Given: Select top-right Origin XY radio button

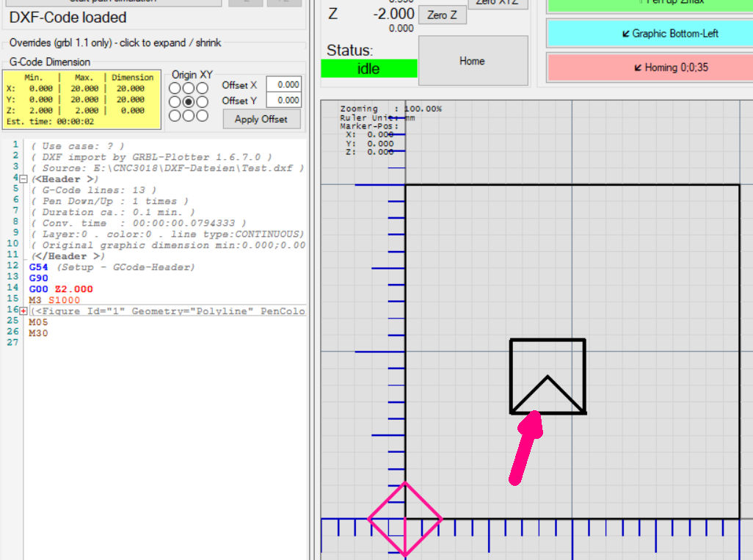Looking at the screenshot, I should coord(202,88).
